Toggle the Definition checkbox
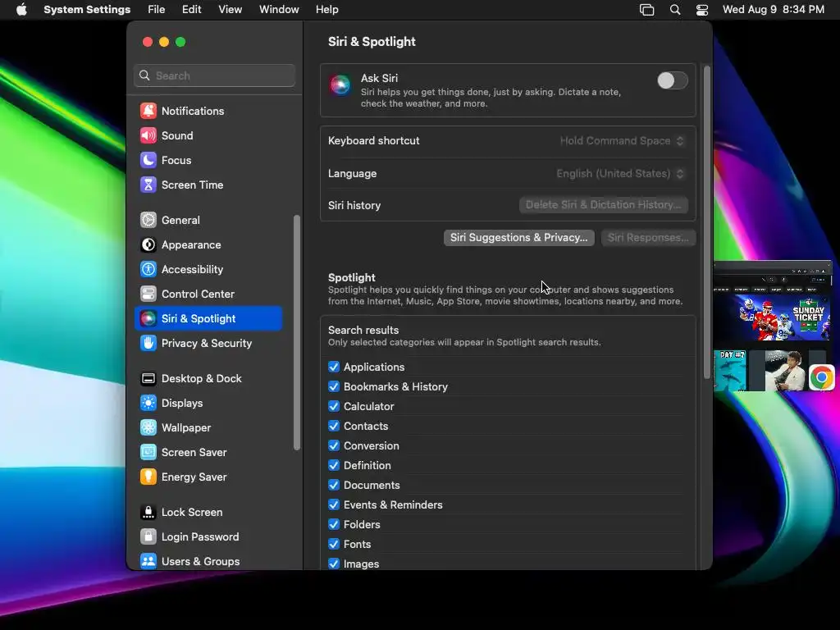 [334, 465]
